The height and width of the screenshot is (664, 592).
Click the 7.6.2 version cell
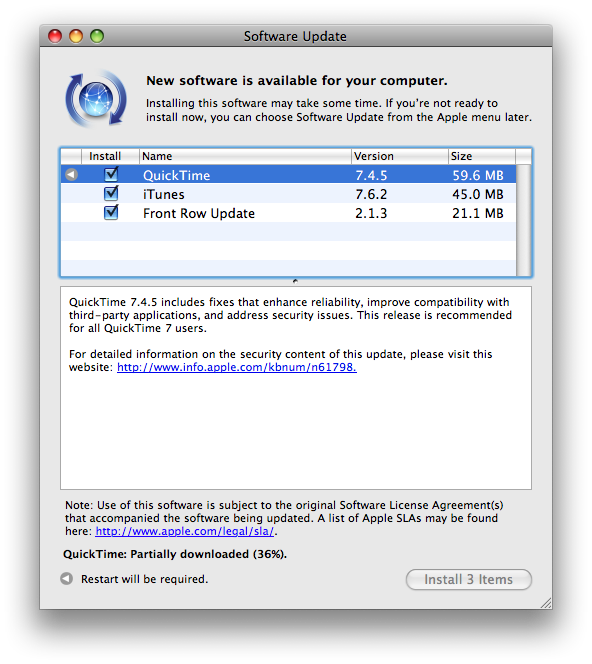coord(371,194)
